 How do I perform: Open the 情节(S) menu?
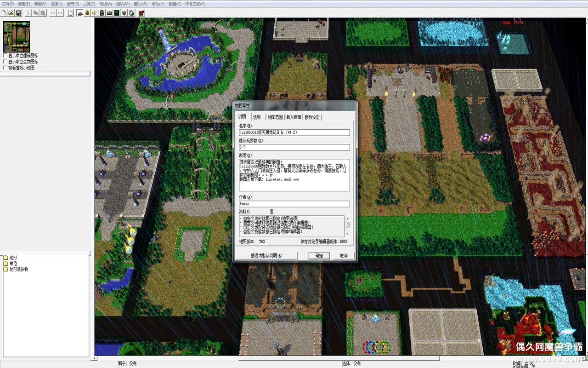pos(73,4)
